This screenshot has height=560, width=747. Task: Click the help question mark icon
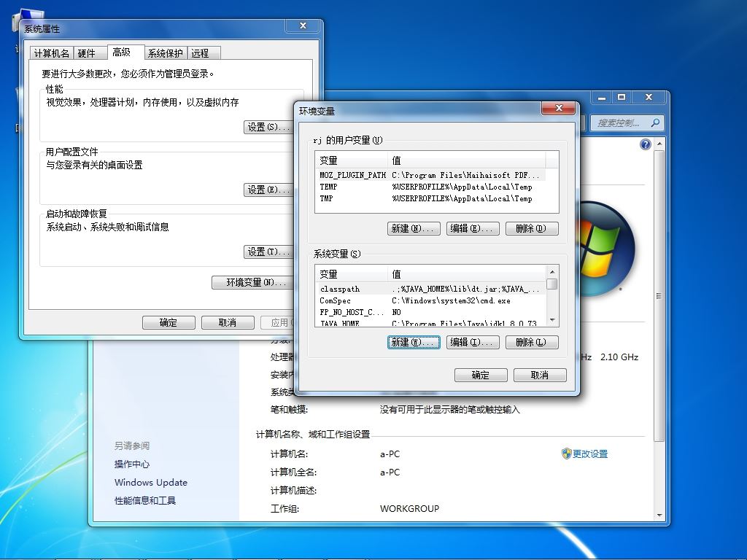pyautogui.click(x=645, y=144)
